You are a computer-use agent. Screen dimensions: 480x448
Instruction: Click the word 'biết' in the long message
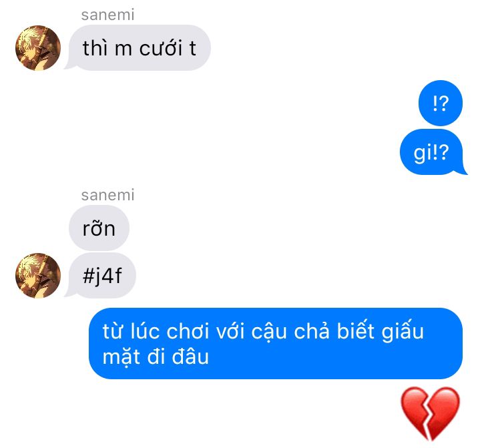[x=355, y=330]
